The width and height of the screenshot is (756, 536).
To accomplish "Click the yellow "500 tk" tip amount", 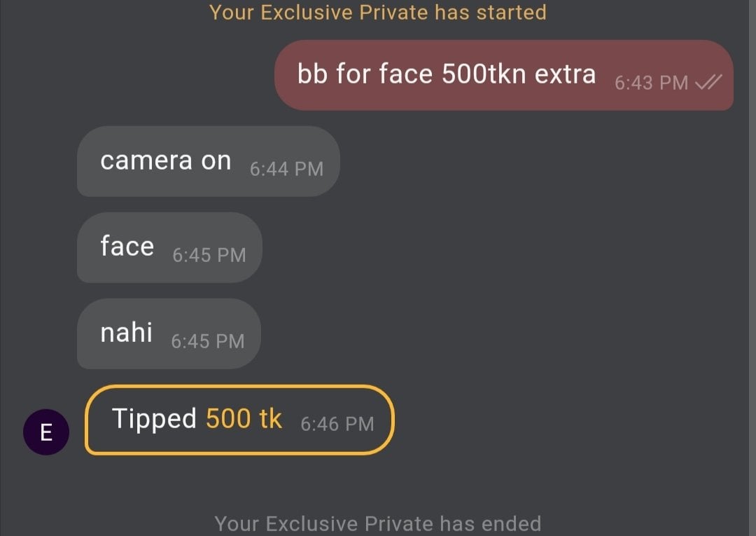I will point(244,419).
